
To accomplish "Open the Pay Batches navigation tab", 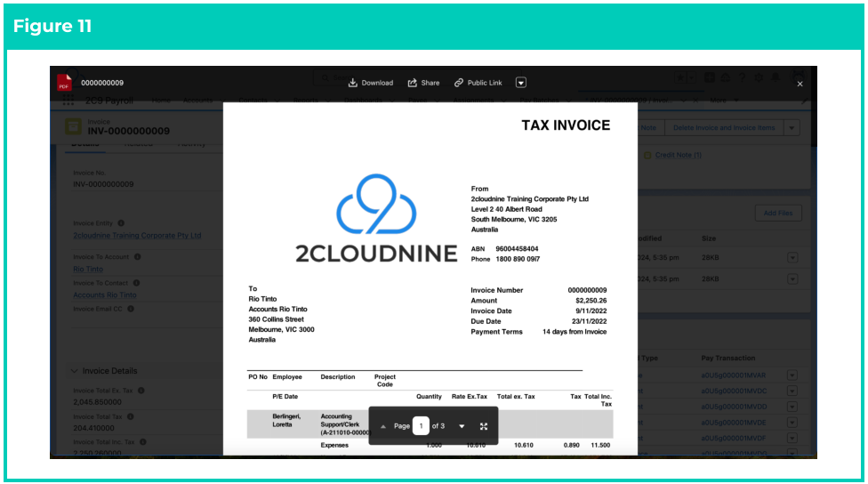I will click(x=539, y=101).
